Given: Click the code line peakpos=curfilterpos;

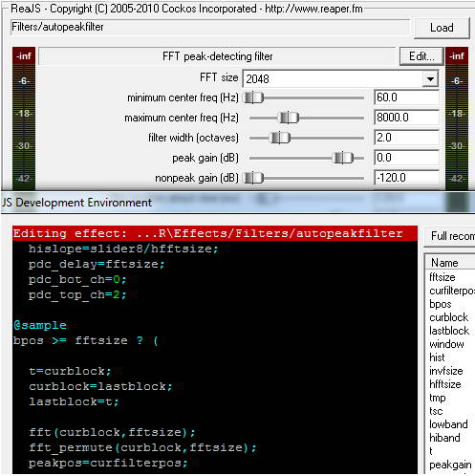Looking at the screenshot, I should (x=108, y=463).
